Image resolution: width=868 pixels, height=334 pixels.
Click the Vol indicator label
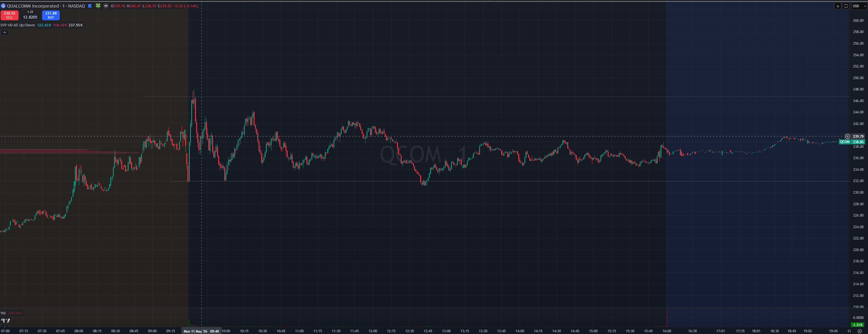tap(3, 313)
